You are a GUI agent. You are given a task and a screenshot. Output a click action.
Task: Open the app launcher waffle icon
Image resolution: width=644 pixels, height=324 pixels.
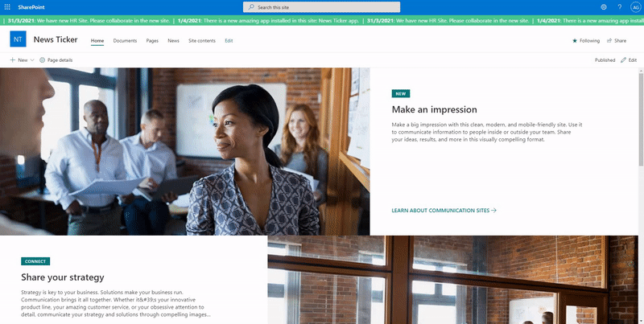tap(7, 6)
